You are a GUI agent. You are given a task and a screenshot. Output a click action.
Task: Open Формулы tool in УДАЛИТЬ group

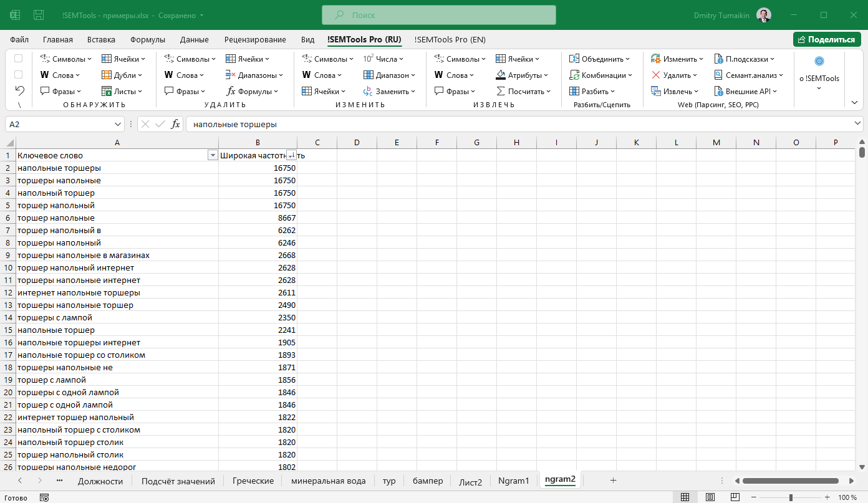(x=252, y=92)
